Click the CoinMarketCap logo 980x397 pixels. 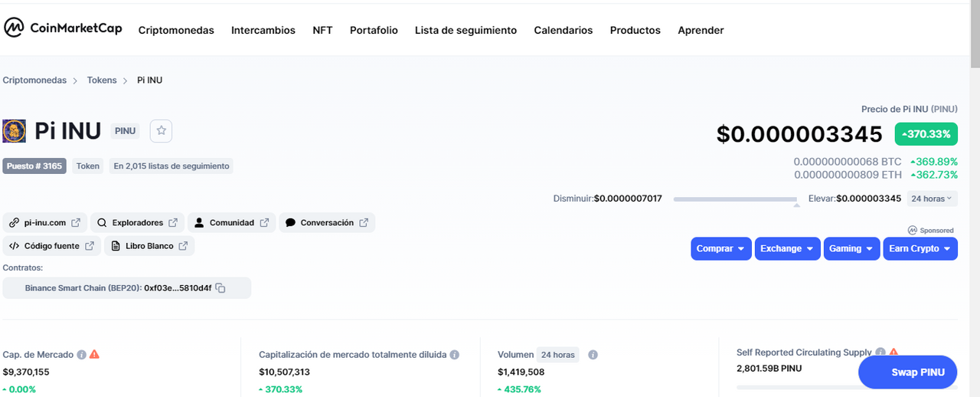coord(63,28)
